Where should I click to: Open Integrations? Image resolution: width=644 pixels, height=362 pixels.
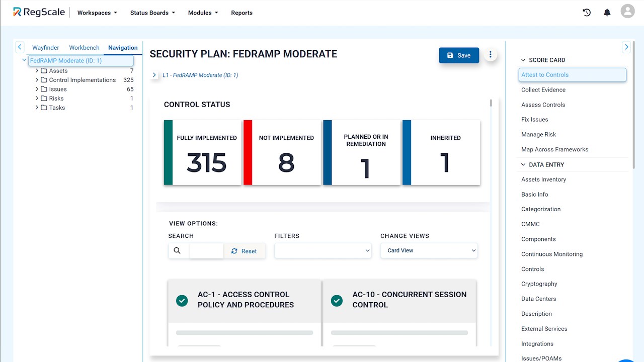coord(537,344)
